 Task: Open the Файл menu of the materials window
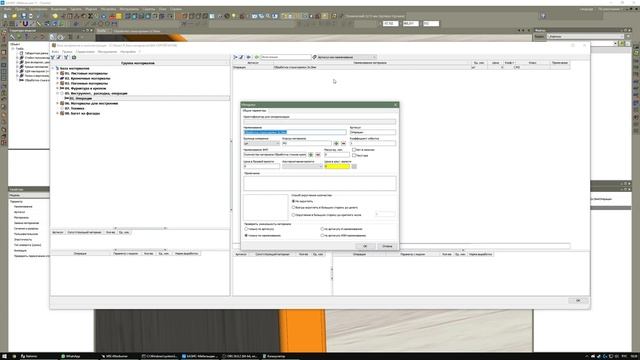click(55, 52)
